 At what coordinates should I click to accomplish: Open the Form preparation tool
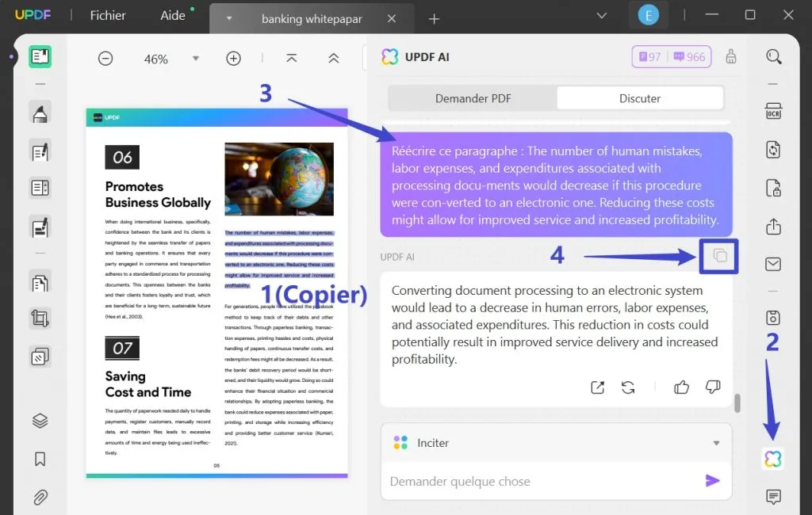pyautogui.click(x=40, y=187)
